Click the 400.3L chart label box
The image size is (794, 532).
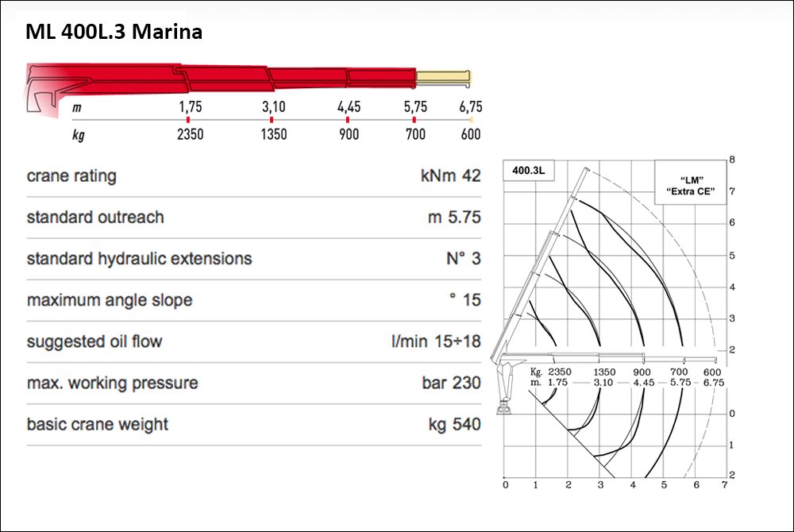pyautogui.click(x=529, y=171)
